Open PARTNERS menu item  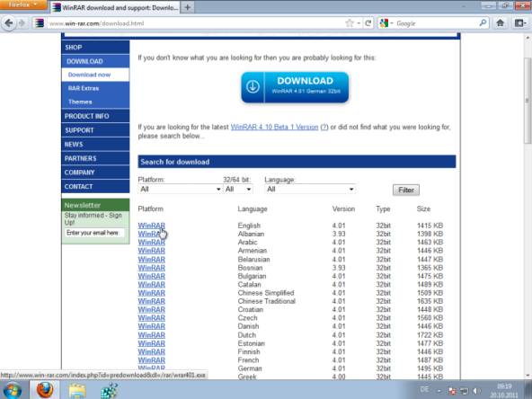click(95, 158)
